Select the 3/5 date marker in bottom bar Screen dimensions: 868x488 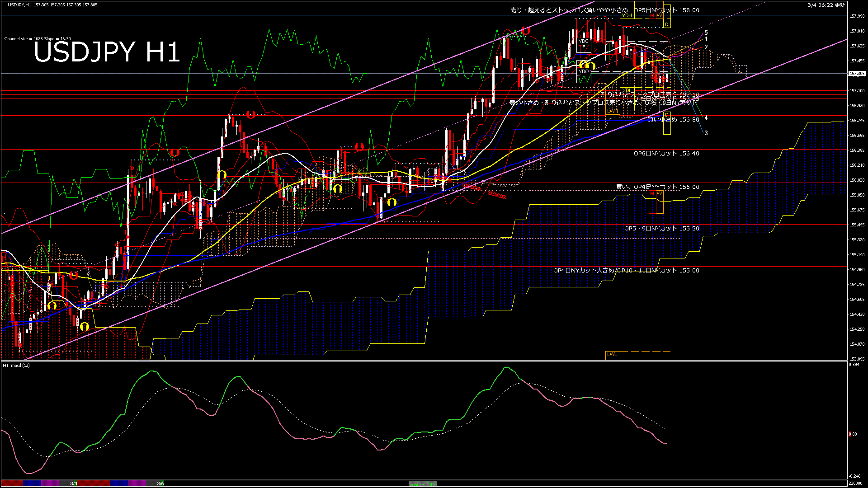pyautogui.click(x=160, y=484)
